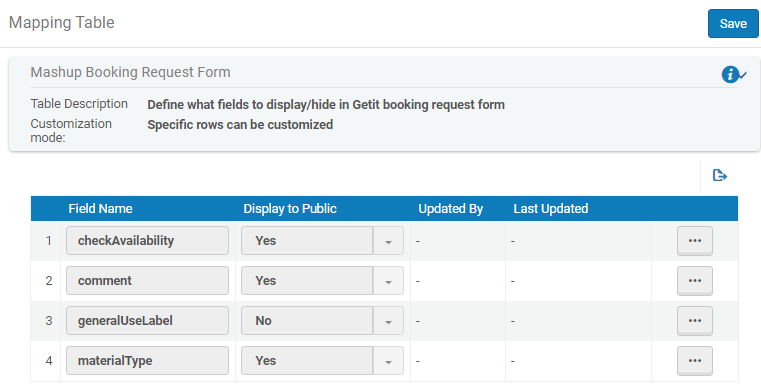Click the Mashup Booking Request Form heading

131,72
